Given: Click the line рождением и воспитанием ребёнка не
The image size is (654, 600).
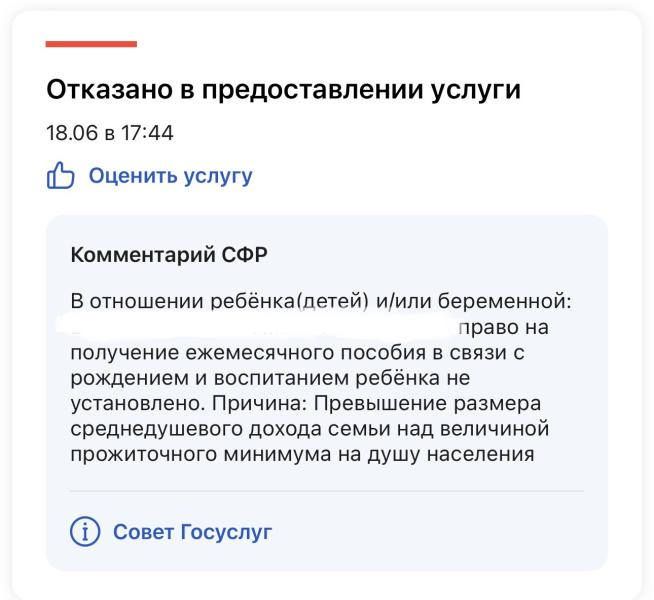Looking at the screenshot, I should [270, 378].
